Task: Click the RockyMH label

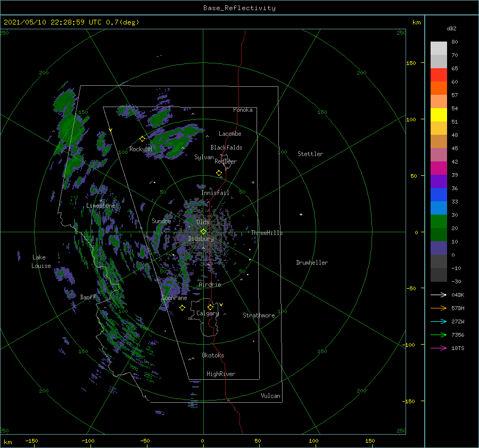Action: pyautogui.click(x=141, y=149)
